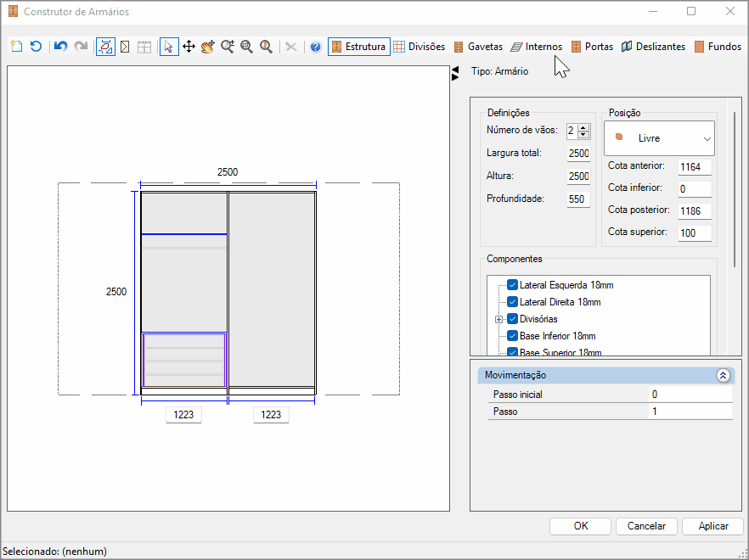Open Help with question mark icon
Viewport: 749px width, 560px height.
[315, 47]
